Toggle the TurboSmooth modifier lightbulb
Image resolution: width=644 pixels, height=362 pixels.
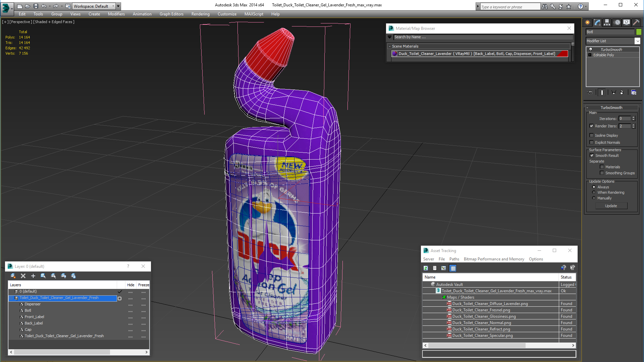(591, 50)
